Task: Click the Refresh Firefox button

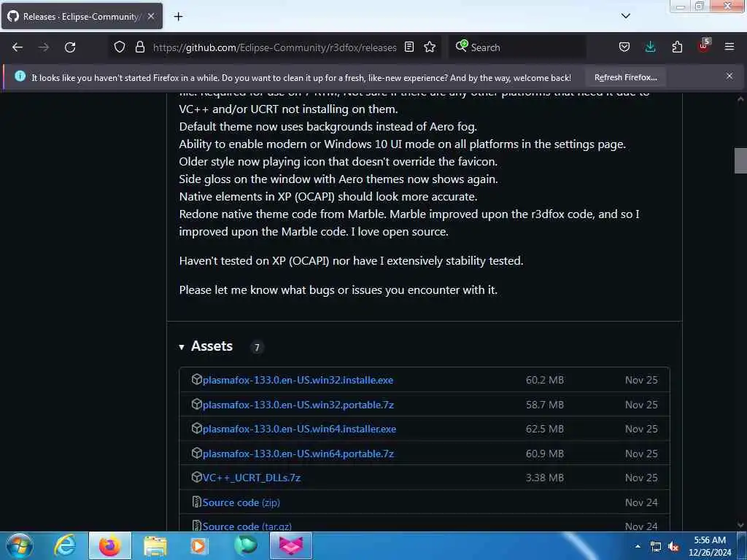Action: point(625,77)
